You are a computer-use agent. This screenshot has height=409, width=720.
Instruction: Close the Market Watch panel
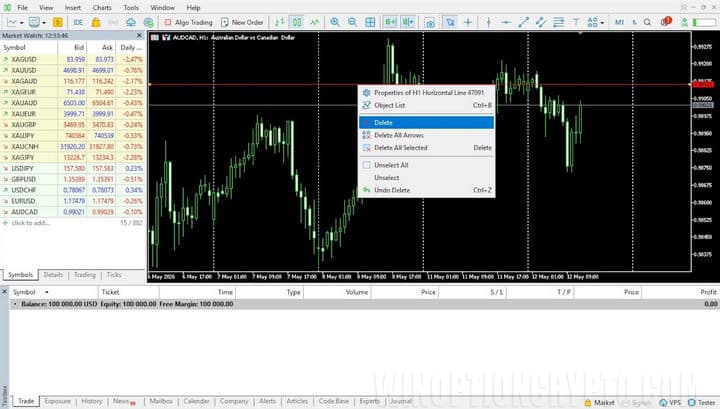click(140, 35)
